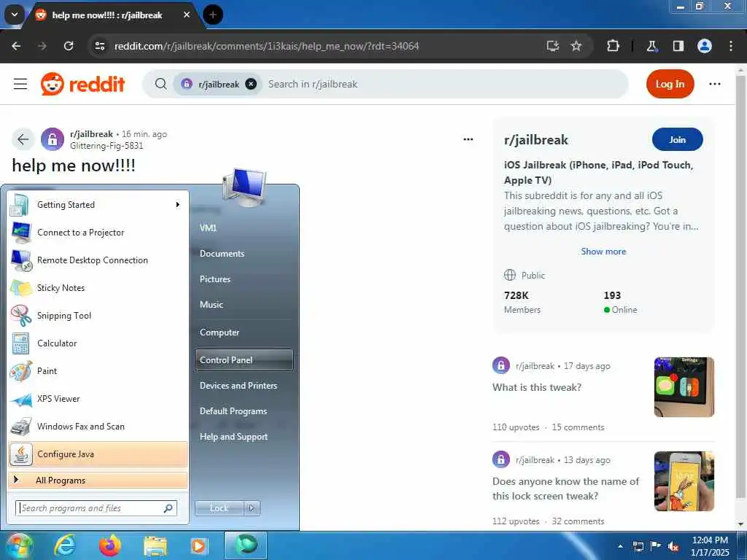Focus the Search in r/jailbreak field
Screen dimensions: 747x560
tap(443, 85)
